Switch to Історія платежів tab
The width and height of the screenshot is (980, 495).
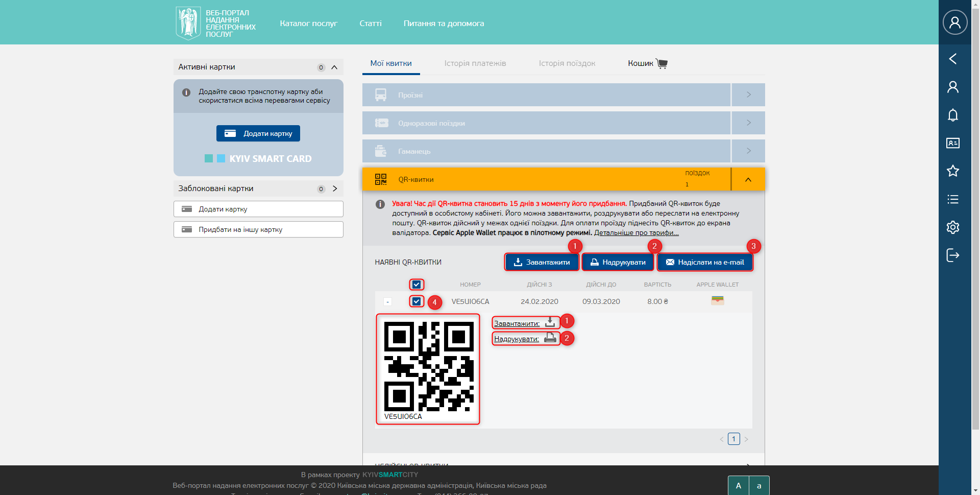coord(475,63)
